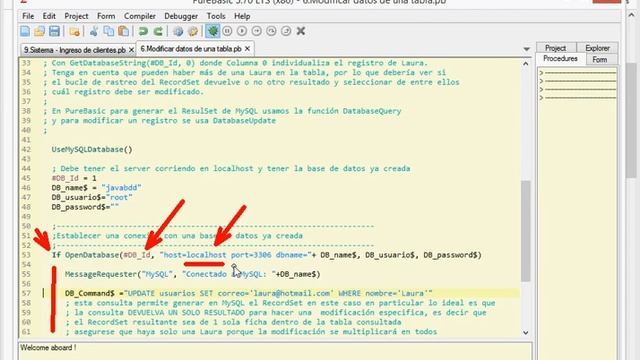The image size is (640, 360).
Task: Redo the last undone edit
Action: (x=158, y=31)
